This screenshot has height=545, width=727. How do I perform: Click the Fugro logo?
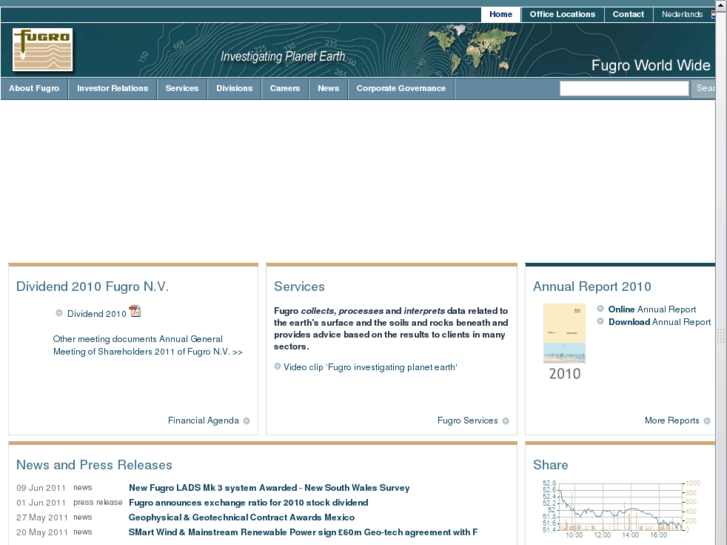(x=43, y=50)
